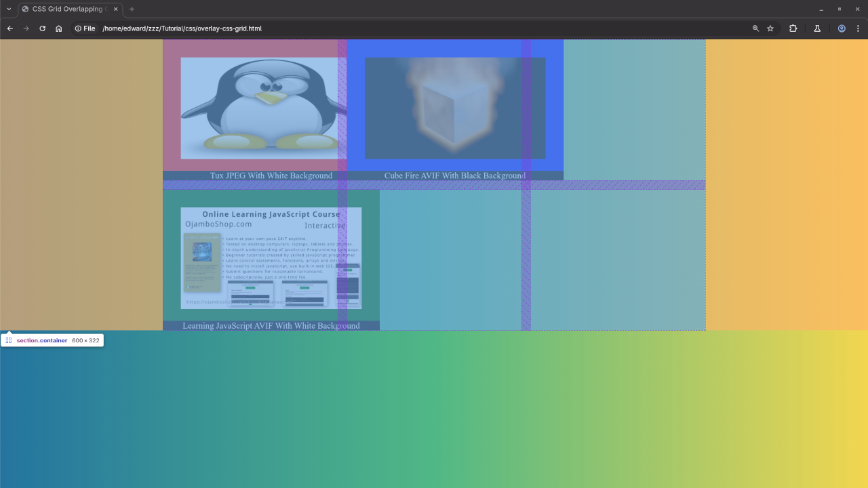This screenshot has height=488, width=868.
Task: Reload the current page
Action: [x=43, y=28]
